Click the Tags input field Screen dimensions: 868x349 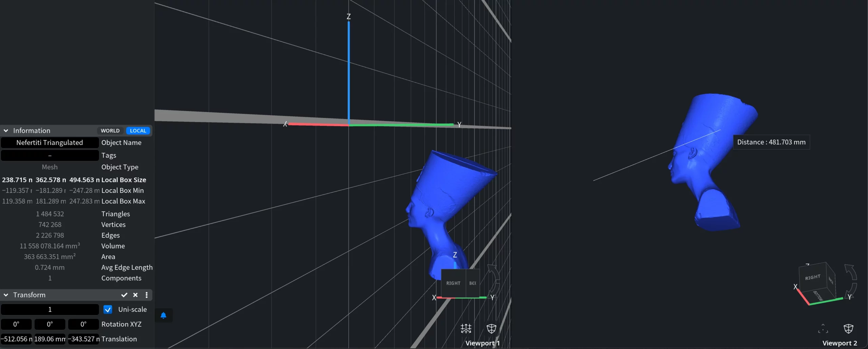click(50, 155)
